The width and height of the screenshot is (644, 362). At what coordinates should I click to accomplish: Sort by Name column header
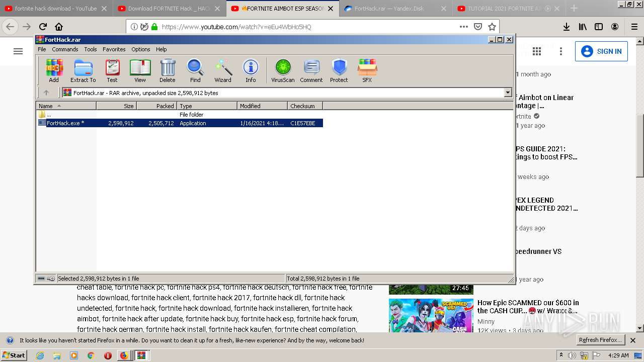(x=66, y=106)
